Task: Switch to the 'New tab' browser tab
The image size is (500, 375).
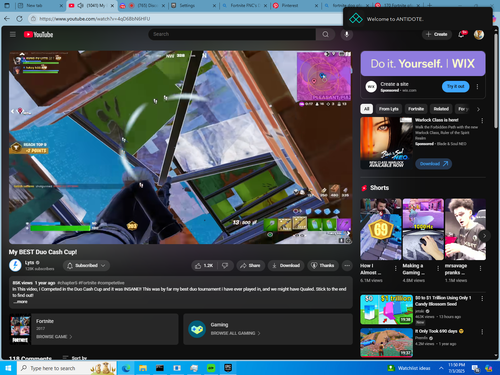Action: tap(39, 6)
